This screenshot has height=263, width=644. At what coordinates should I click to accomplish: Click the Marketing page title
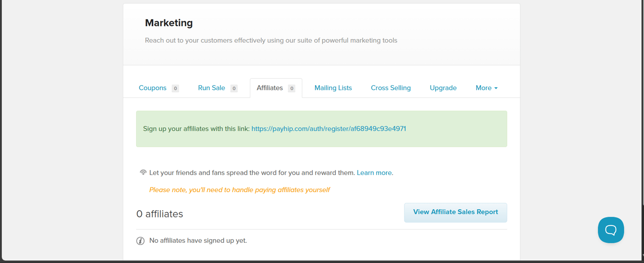[x=169, y=23]
